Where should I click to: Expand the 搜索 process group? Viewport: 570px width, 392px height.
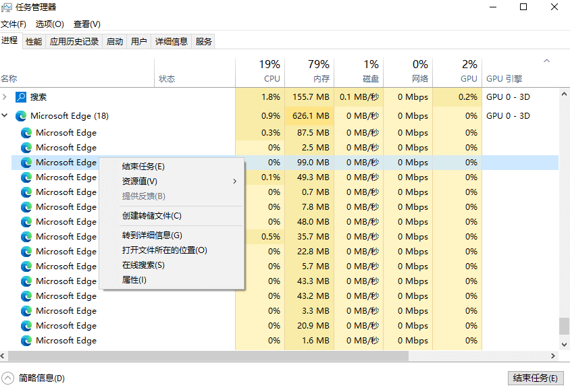[x=5, y=96]
